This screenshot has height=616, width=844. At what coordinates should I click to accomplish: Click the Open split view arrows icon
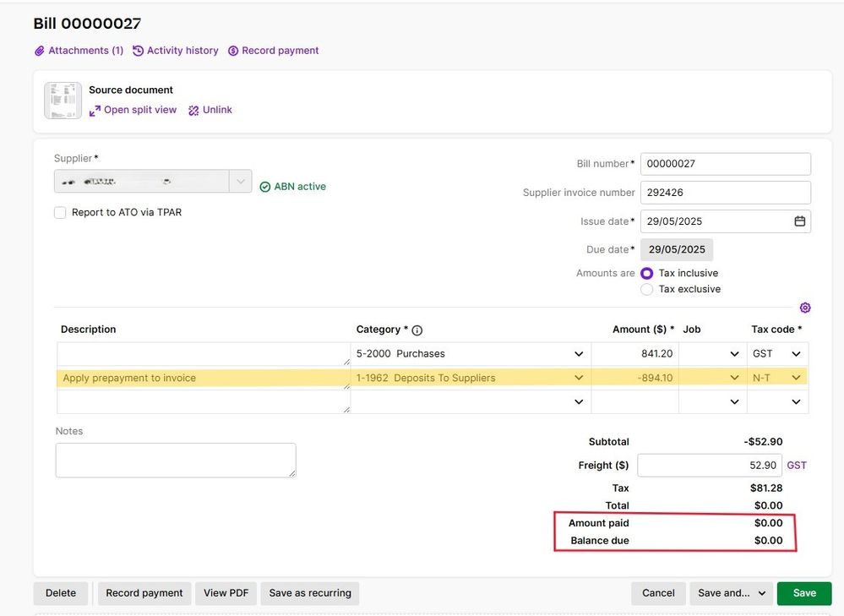click(x=95, y=111)
